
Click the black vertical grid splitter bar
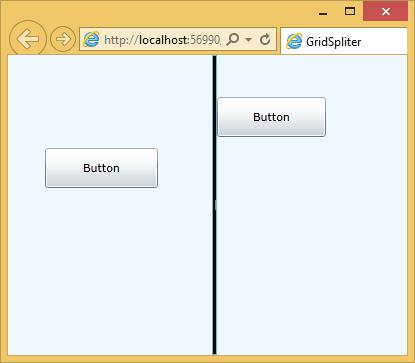point(214,205)
